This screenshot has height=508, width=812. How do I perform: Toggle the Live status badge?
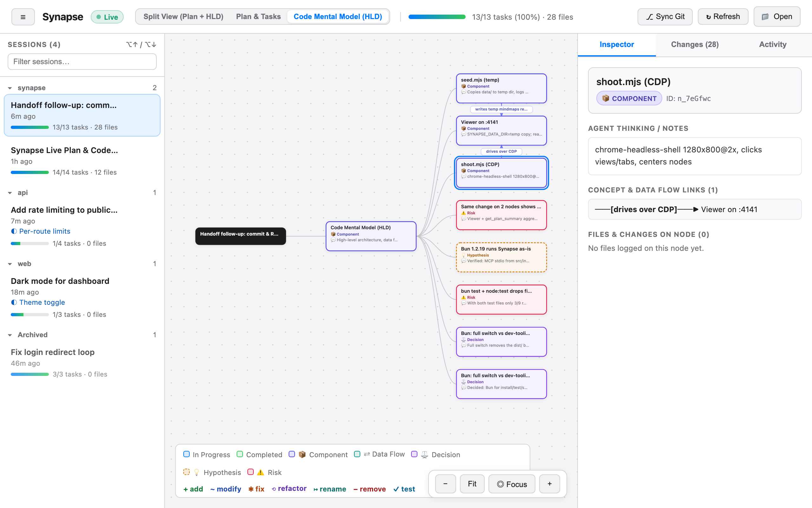[107, 17]
